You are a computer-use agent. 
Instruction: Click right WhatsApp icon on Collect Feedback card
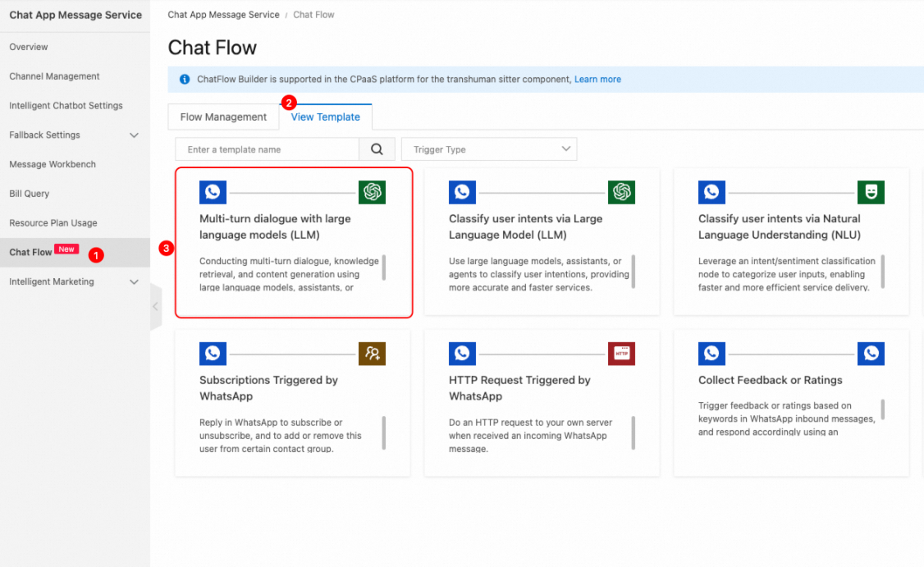(x=871, y=354)
